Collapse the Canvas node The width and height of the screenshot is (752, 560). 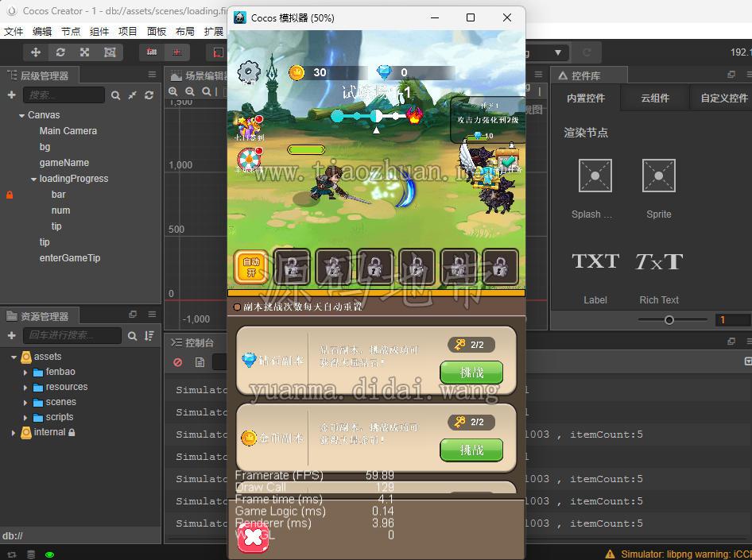tap(21, 115)
